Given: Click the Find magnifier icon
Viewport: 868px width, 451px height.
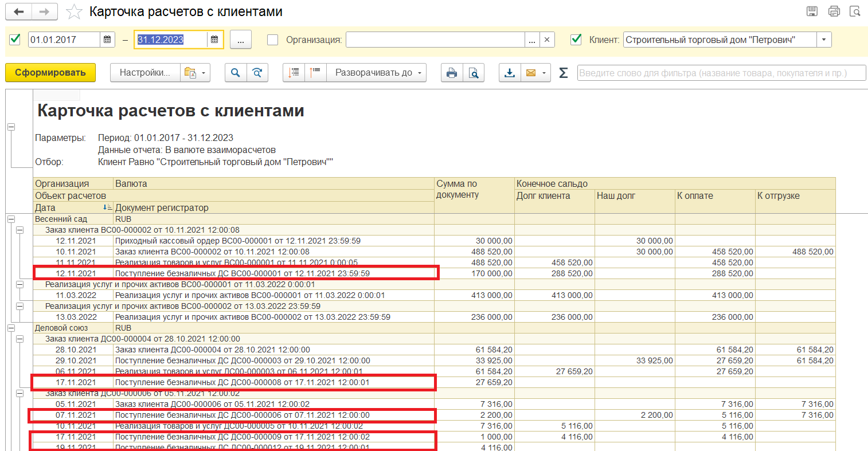Looking at the screenshot, I should coord(236,73).
